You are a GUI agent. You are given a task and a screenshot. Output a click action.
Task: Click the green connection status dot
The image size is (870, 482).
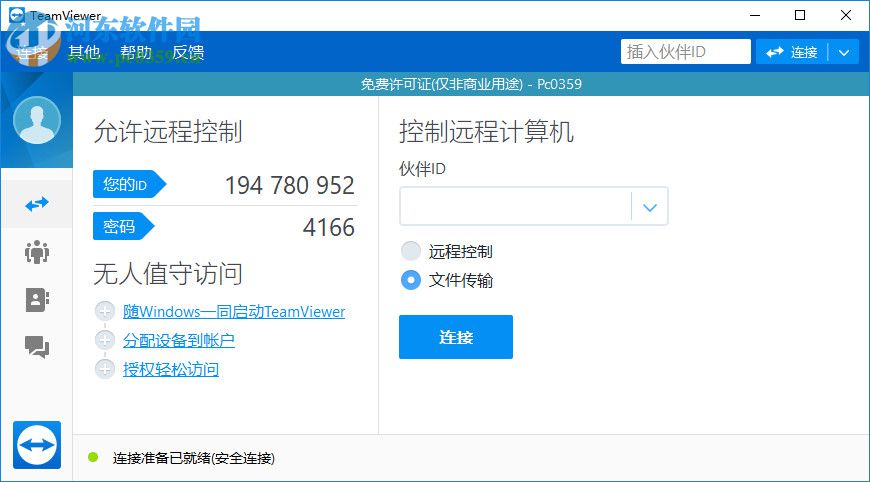pos(93,458)
